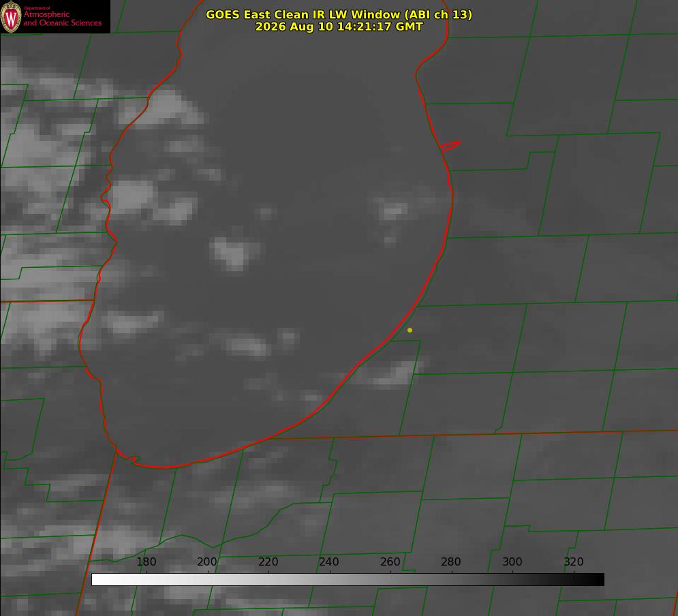
Task: Click the 280 colorbar label
Action: [451, 561]
